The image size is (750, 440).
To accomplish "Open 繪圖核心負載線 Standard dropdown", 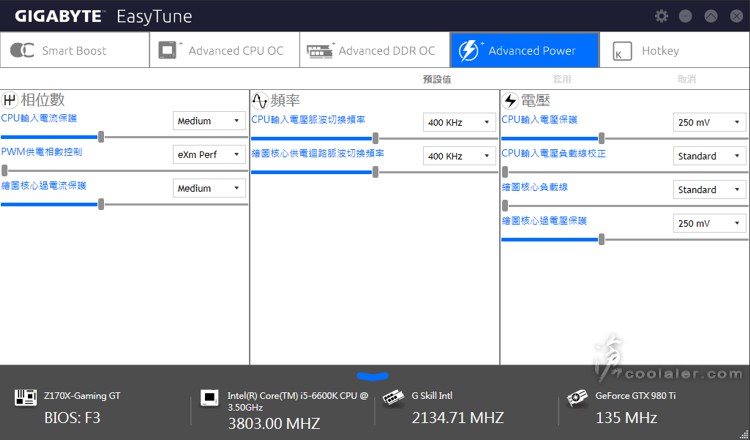I will pos(709,189).
